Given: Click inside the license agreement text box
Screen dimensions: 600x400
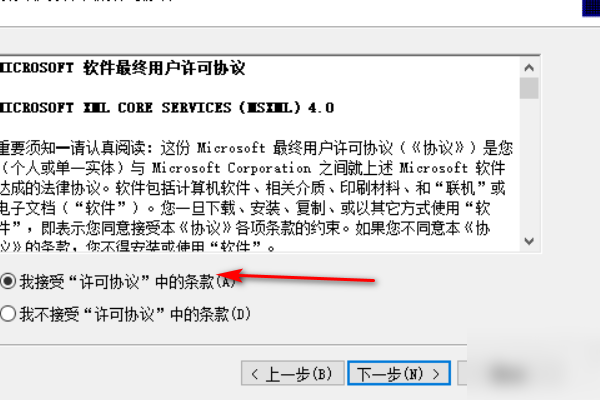Looking at the screenshot, I should click(260, 154).
